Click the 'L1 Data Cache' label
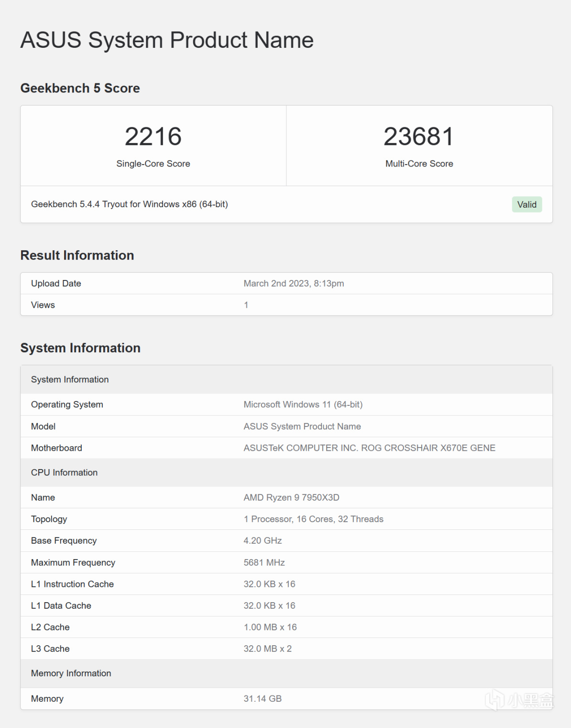The image size is (571, 728). (61, 605)
